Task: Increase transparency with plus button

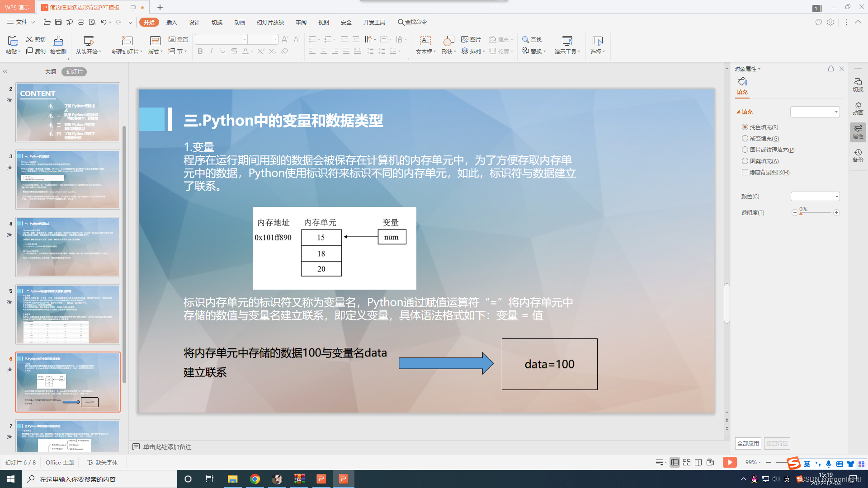Action: [x=836, y=213]
